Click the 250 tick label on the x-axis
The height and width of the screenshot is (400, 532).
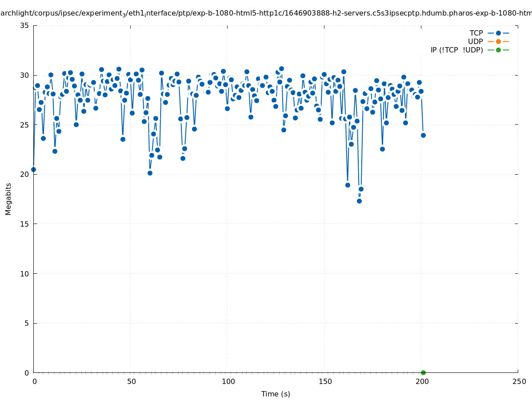click(519, 381)
